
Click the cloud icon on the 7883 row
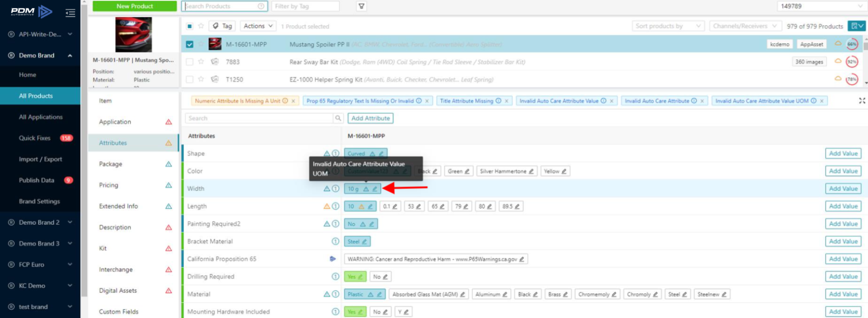click(x=837, y=61)
